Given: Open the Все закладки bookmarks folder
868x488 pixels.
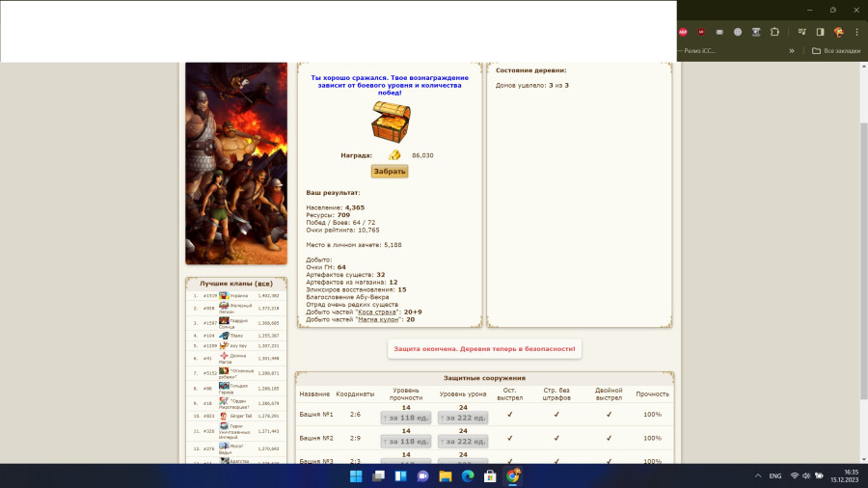Looking at the screenshot, I should [836, 50].
